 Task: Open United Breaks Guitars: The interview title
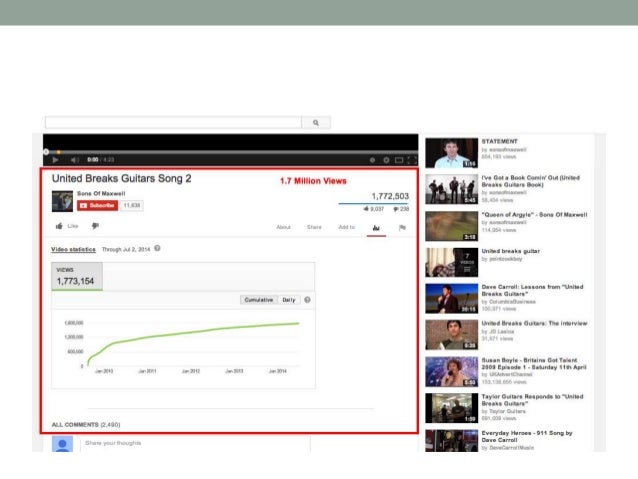(534, 323)
